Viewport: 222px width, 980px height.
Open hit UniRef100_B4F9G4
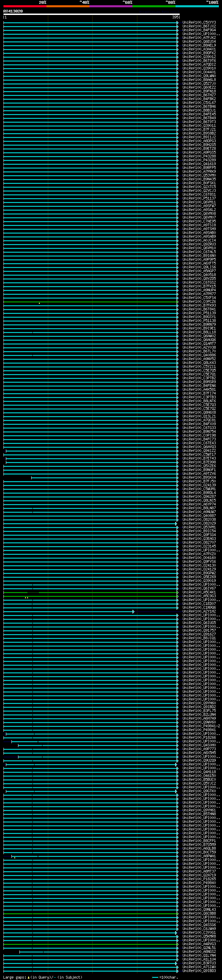pos(199,30)
